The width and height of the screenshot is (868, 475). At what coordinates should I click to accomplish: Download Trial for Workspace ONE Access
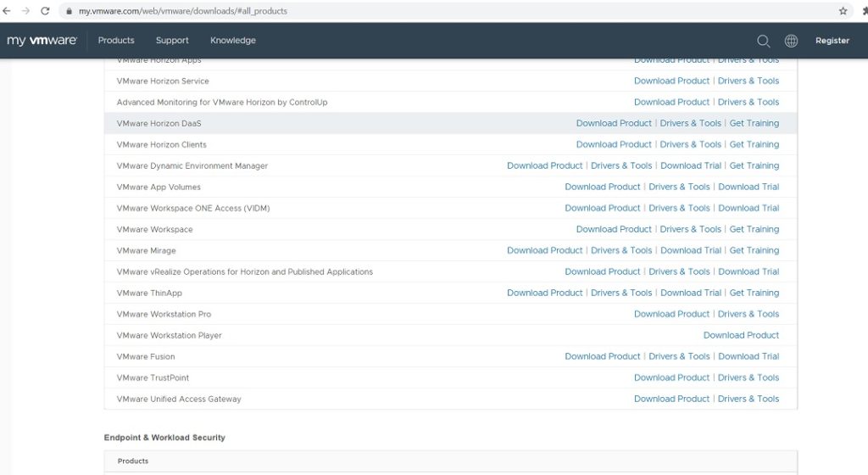coord(748,208)
